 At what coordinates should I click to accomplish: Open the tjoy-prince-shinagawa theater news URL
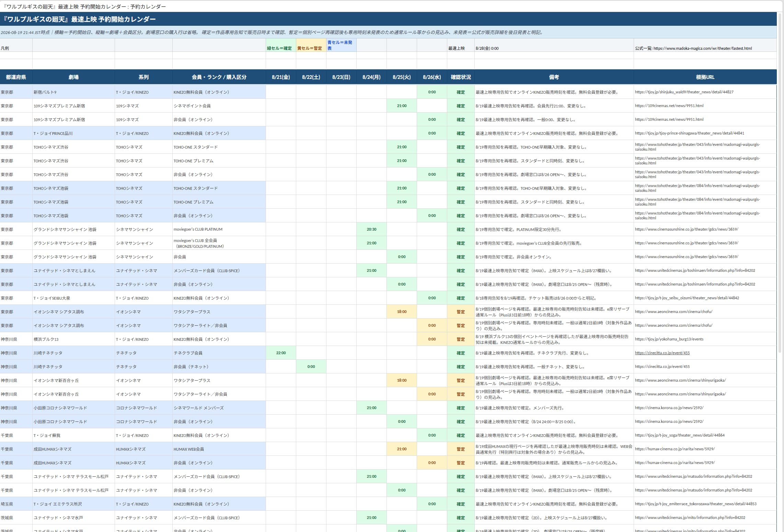click(x=690, y=133)
